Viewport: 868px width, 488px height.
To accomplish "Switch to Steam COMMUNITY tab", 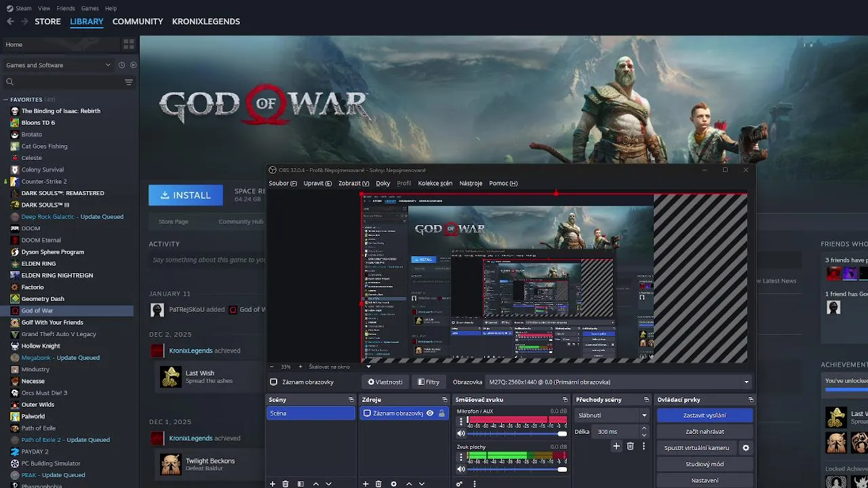I will coord(138,22).
